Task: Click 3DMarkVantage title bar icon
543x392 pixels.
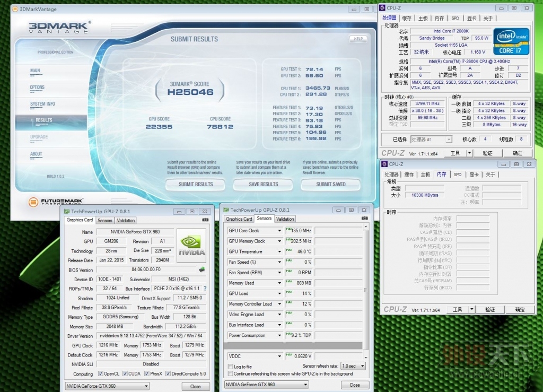Action: pos(15,9)
